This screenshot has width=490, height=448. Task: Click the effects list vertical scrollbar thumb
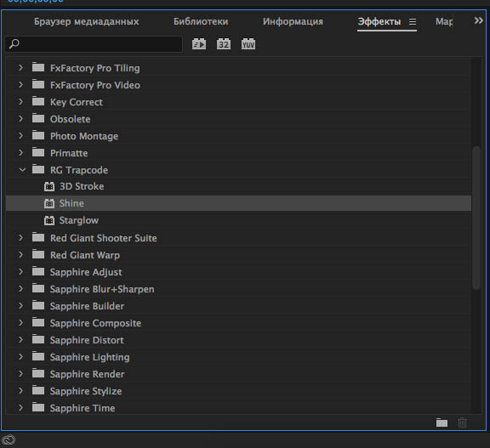(476, 218)
